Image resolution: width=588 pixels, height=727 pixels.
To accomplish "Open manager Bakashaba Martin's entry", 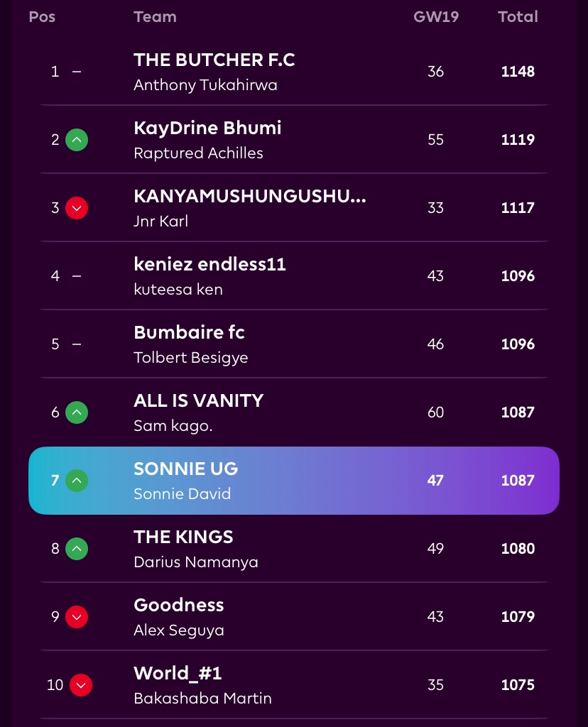I will click(x=202, y=699).
